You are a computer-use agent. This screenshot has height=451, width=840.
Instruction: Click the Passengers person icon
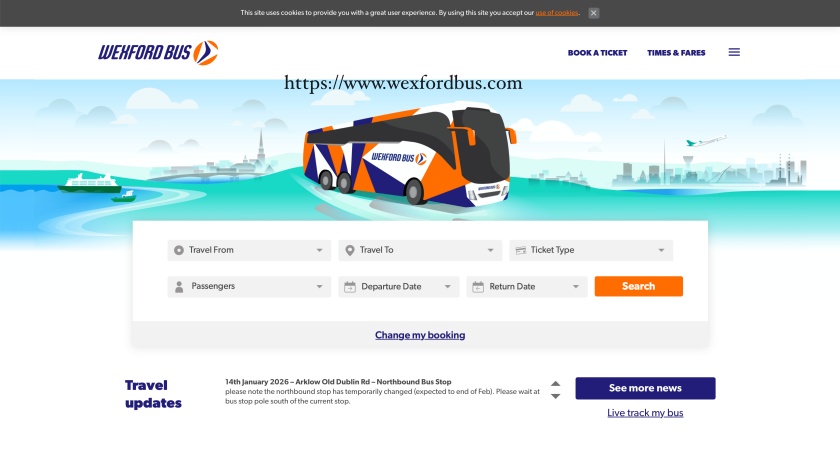click(x=179, y=287)
